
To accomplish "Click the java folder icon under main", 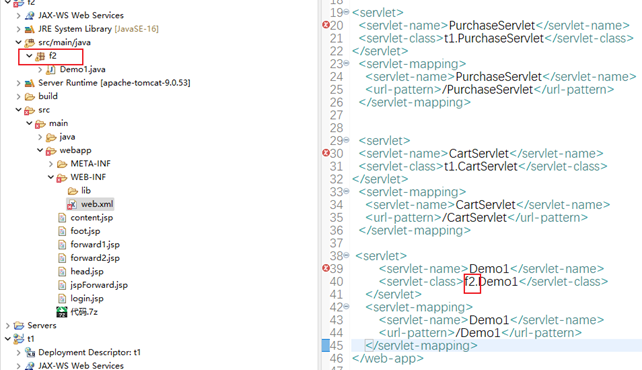I will tap(51, 137).
